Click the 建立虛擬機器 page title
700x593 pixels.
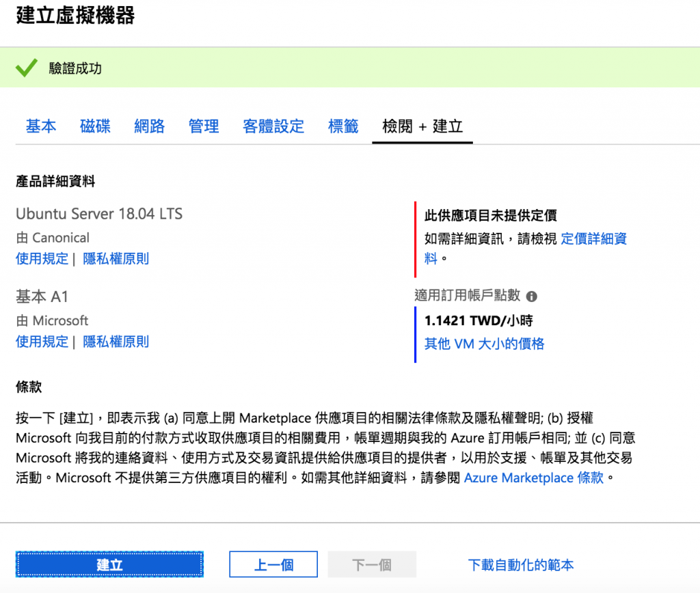point(75,15)
